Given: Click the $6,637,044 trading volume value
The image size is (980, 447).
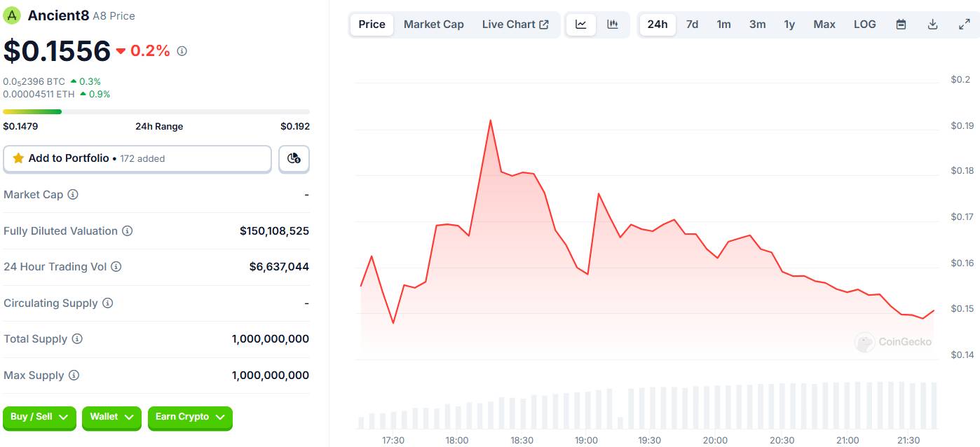Looking at the screenshot, I should 279,267.
